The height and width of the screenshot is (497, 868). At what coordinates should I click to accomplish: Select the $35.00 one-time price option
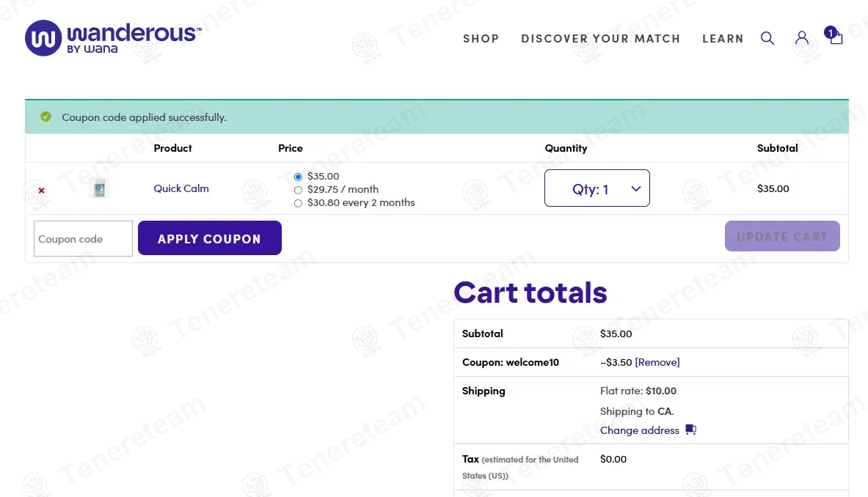click(x=298, y=177)
